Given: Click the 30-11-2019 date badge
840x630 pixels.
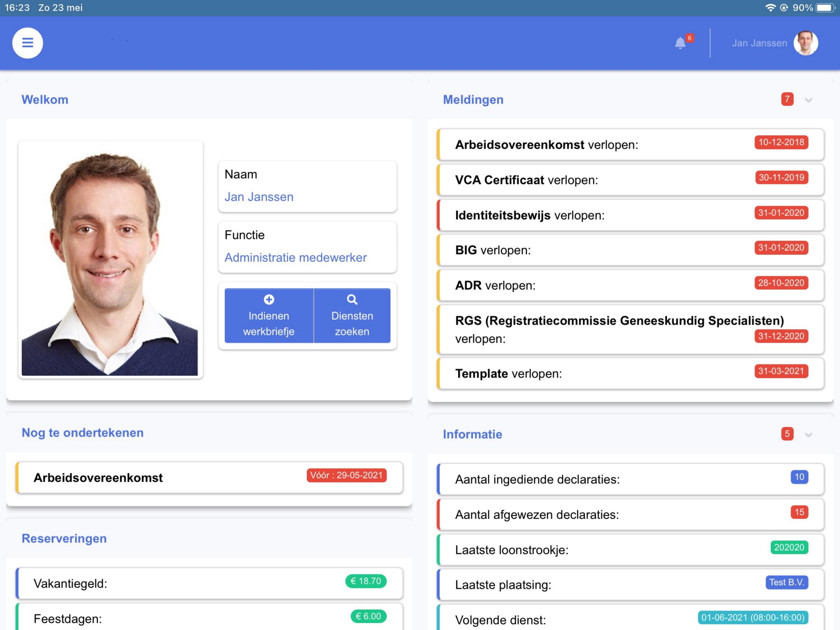Looking at the screenshot, I should click(781, 177).
